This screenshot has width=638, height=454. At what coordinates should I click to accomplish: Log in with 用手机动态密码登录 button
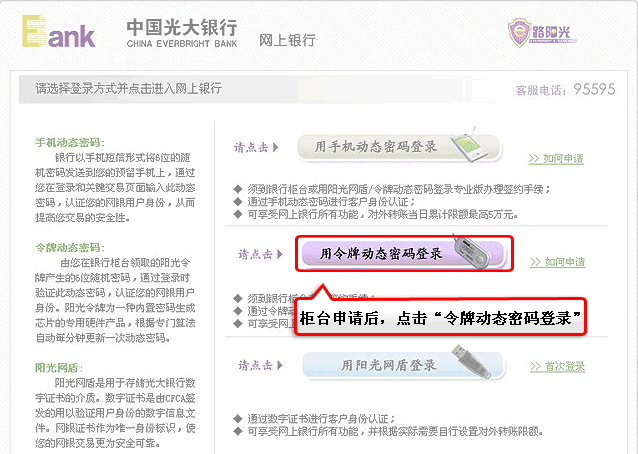[399, 147]
